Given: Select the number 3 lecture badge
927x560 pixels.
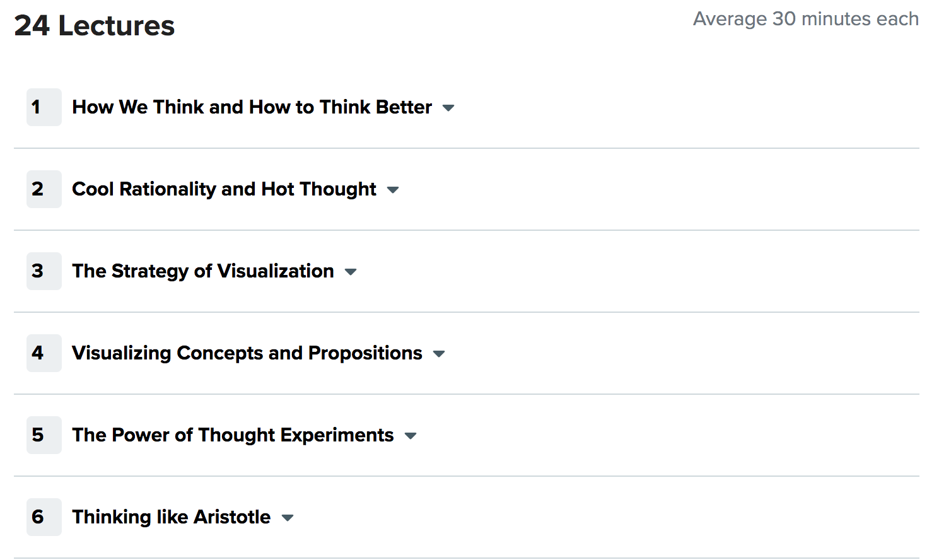Looking at the screenshot, I should click(x=44, y=271).
